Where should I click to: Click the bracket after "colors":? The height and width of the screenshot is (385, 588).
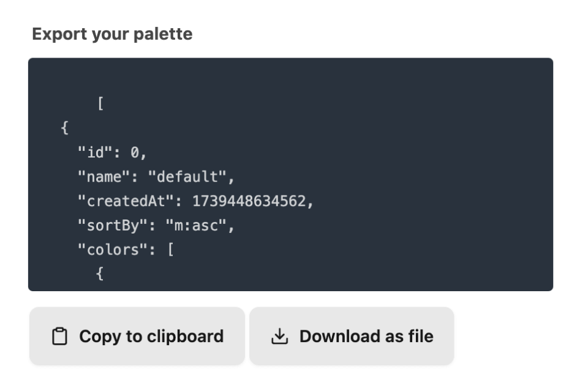click(171, 250)
